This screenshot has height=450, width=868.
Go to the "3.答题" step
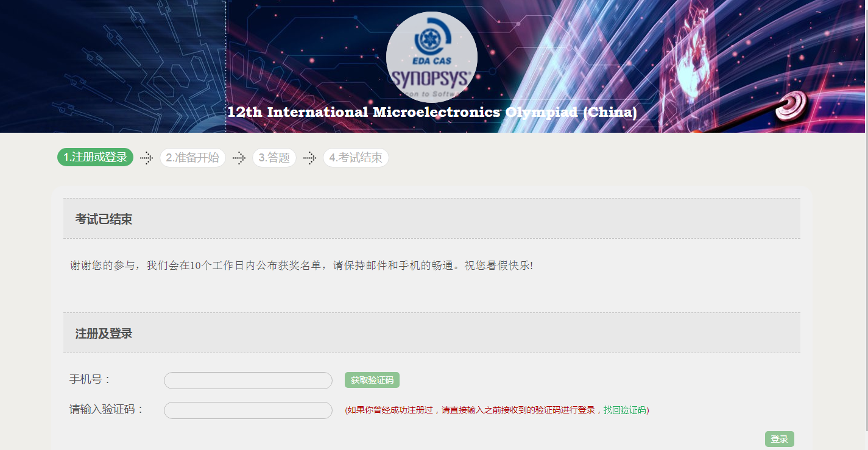[274, 158]
